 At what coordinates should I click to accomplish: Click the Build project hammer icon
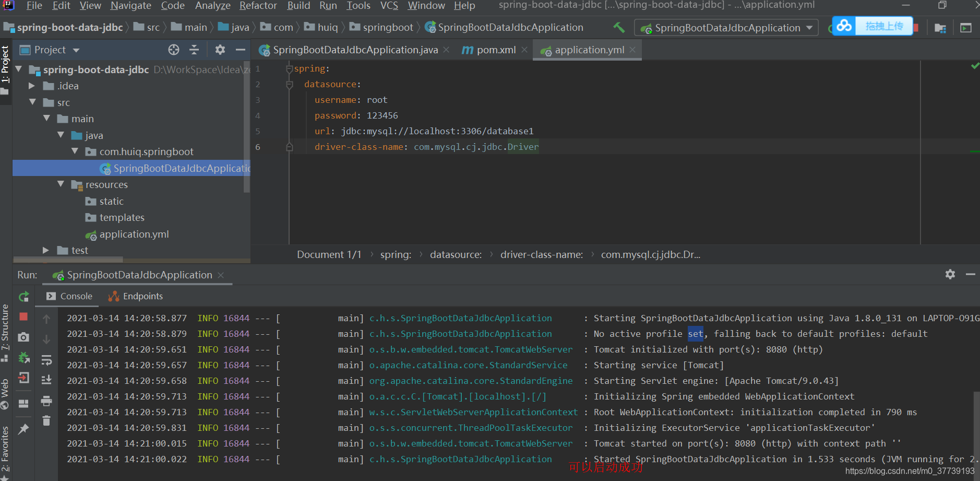pyautogui.click(x=619, y=27)
